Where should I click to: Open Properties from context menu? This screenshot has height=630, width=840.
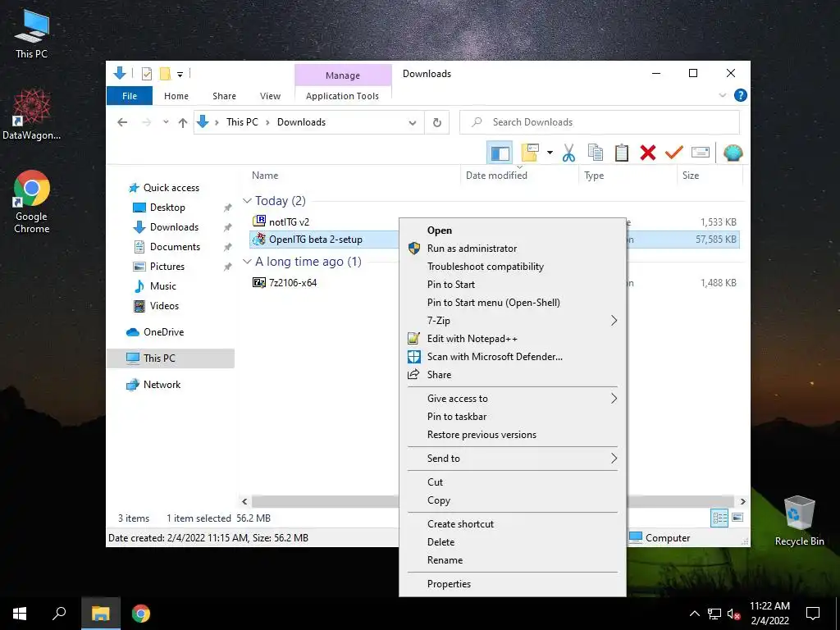click(513, 584)
